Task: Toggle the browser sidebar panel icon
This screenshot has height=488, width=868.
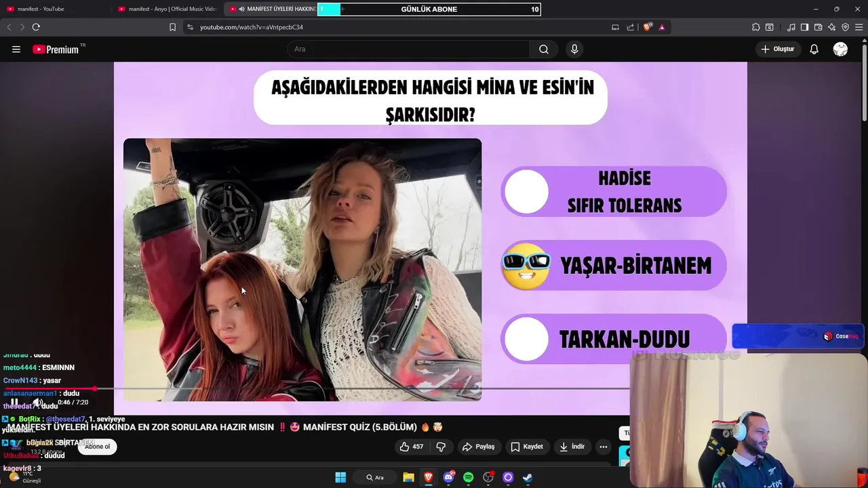Action: pos(804,27)
